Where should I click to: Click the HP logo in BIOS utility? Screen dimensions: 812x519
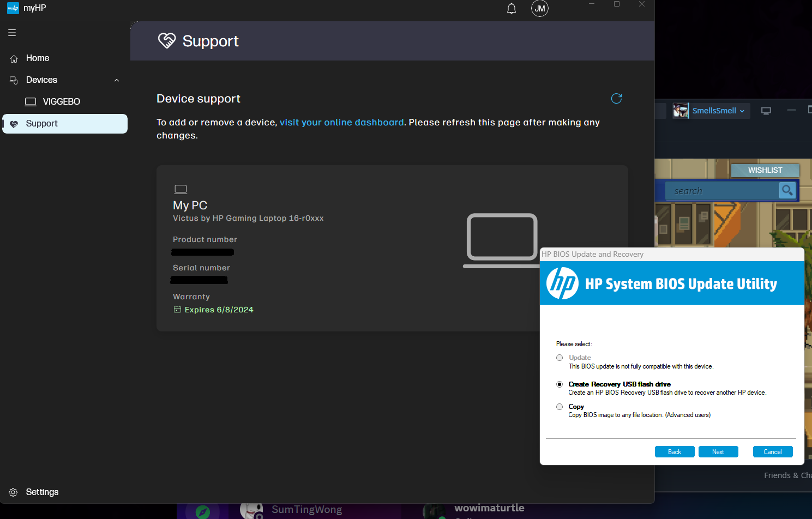click(562, 283)
